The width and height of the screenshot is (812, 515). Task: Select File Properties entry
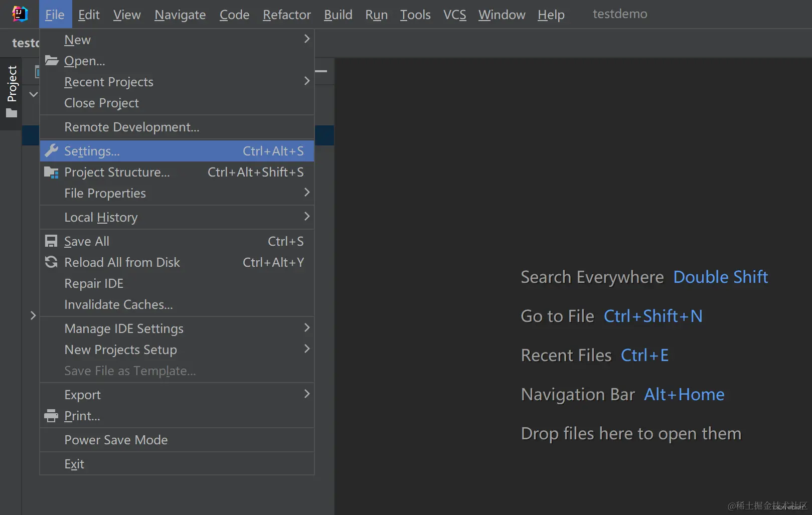point(177,193)
